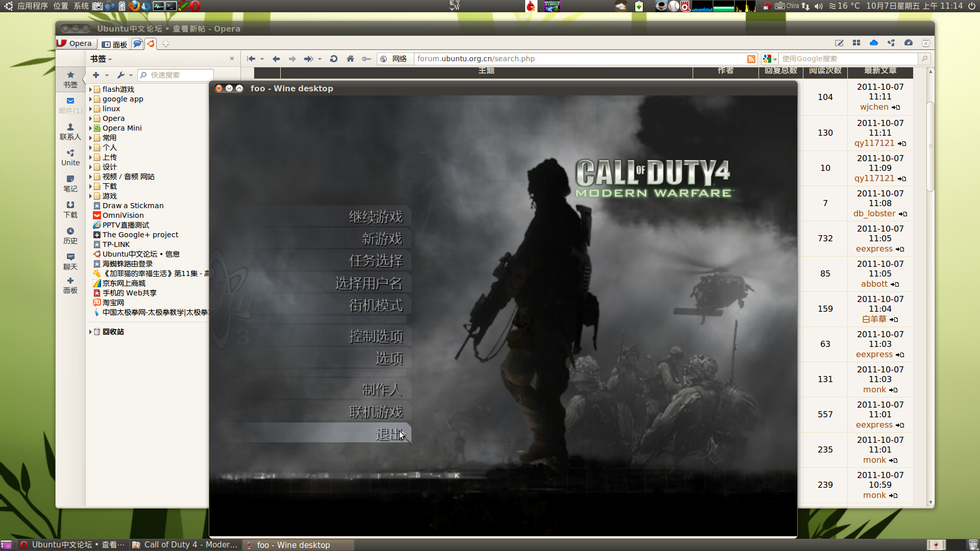Open volume icon in system tray
This screenshot has width=980, height=551.
(819, 6)
